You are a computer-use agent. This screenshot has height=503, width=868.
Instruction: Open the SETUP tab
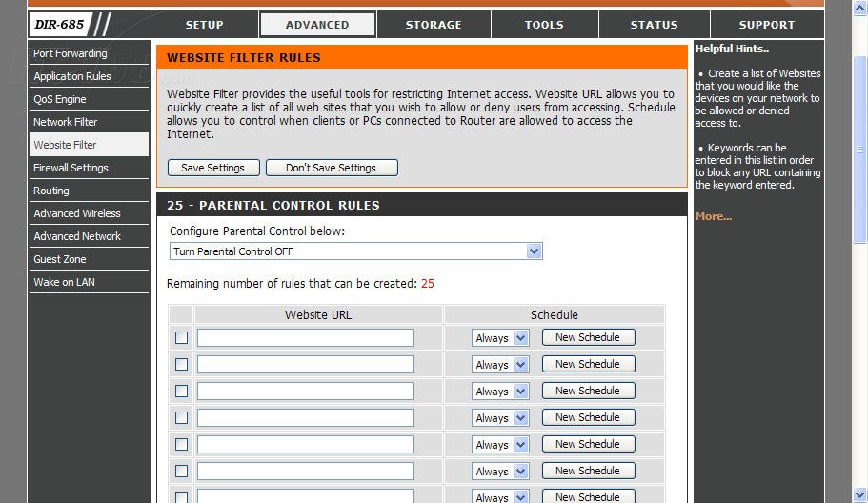pyautogui.click(x=204, y=25)
